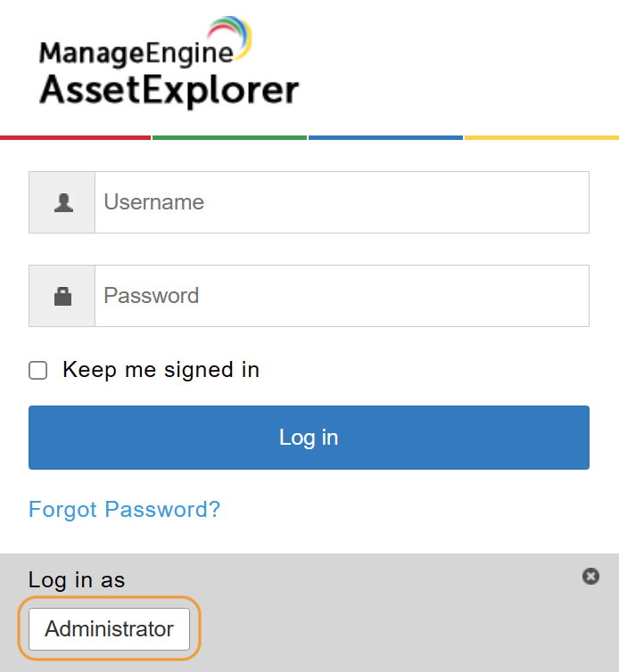This screenshot has width=619, height=672.
Task: Click the Keep me signed in label
Action: (x=161, y=370)
